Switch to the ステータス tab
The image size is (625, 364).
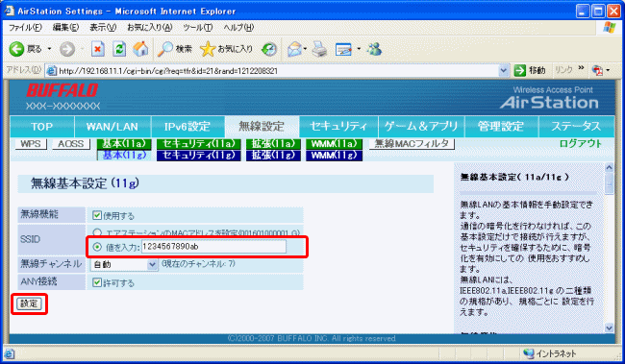pyautogui.click(x=576, y=127)
